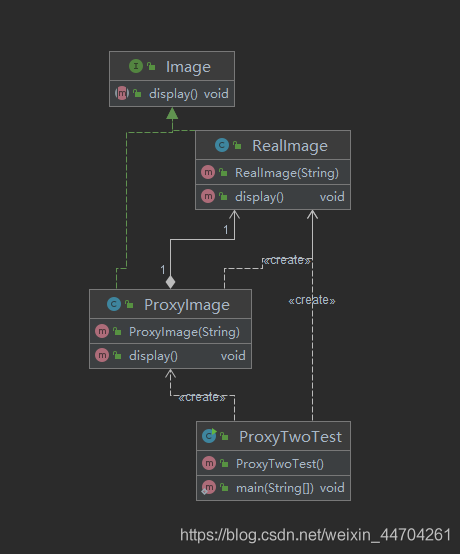The image size is (460, 554).
Task: Click the main(String[]) void method row
Action: pyautogui.click(x=273, y=488)
